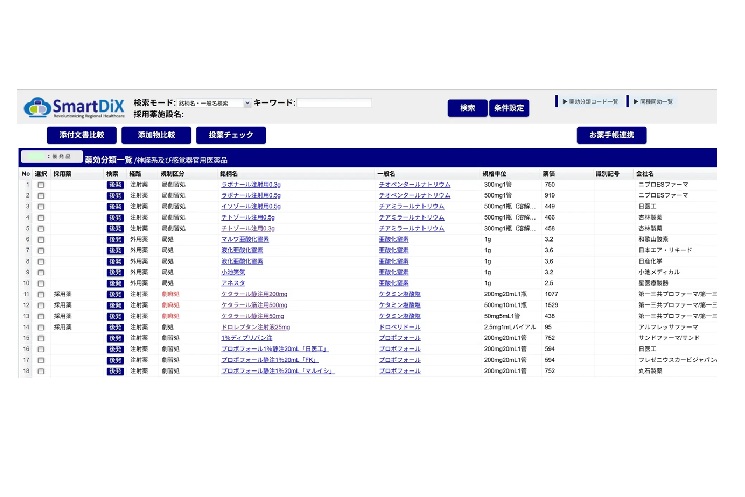Click the blue badge in row 6's 検索 column
This screenshot has height=497, width=745.
[115, 240]
